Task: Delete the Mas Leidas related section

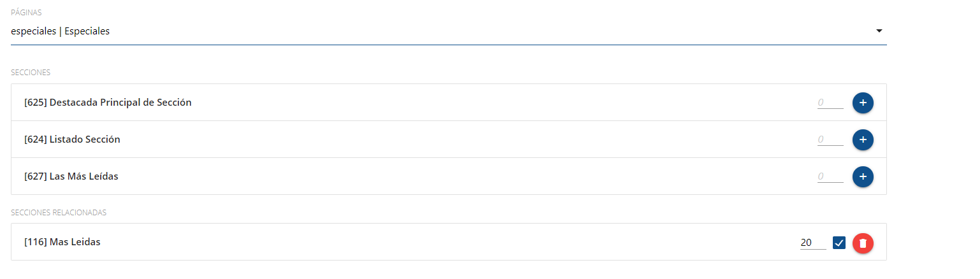Action: pos(863,243)
